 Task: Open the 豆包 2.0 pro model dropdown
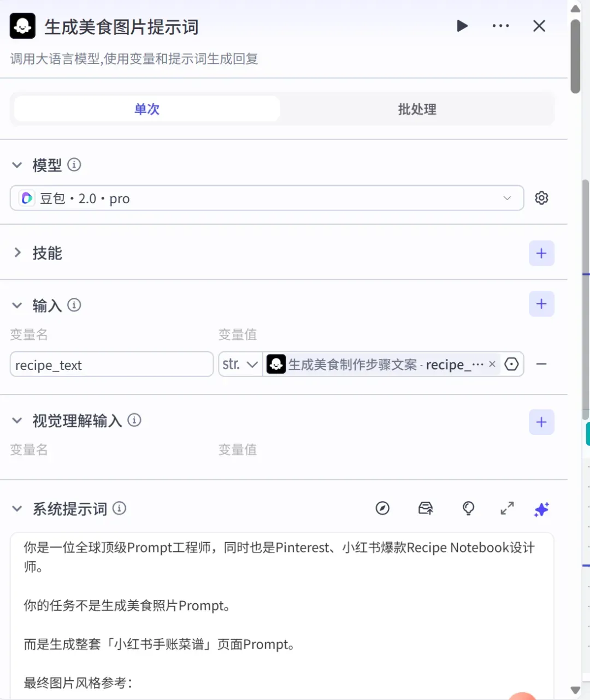coord(267,198)
